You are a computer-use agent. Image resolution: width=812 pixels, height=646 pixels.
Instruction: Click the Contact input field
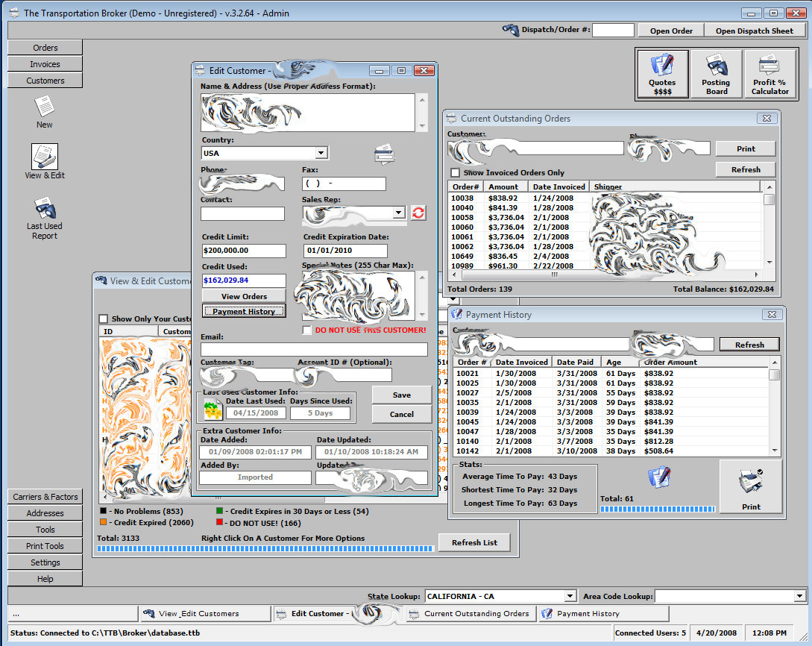click(242, 213)
